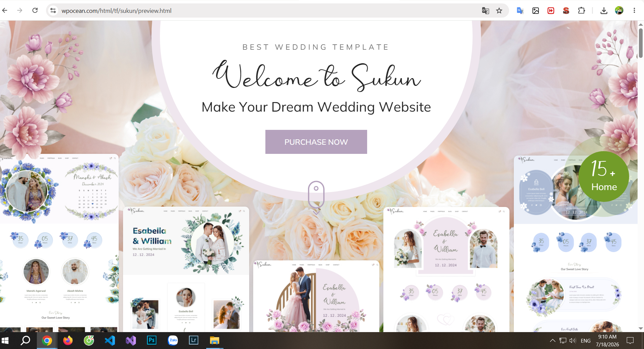644x349 pixels.
Task: Open Firefox from the taskbar
Action: click(x=68, y=341)
